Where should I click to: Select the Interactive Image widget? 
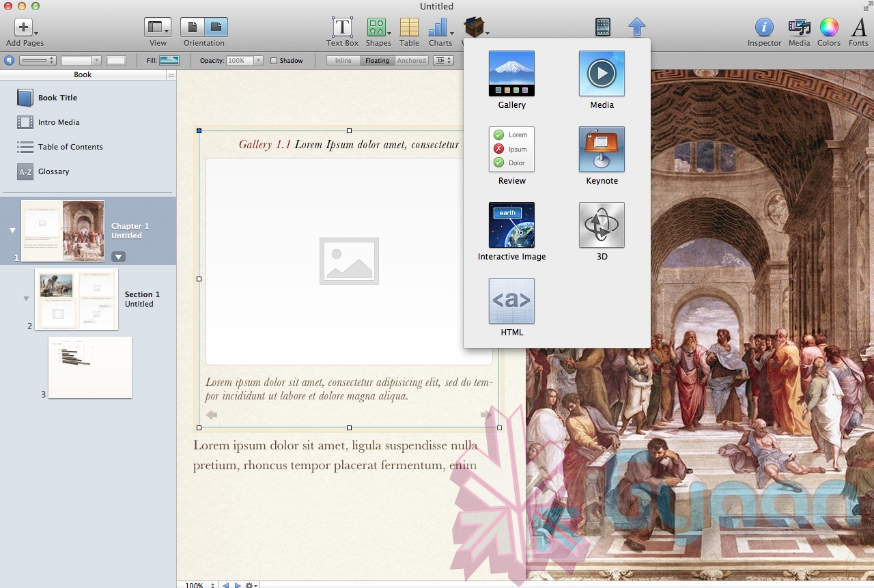point(511,225)
